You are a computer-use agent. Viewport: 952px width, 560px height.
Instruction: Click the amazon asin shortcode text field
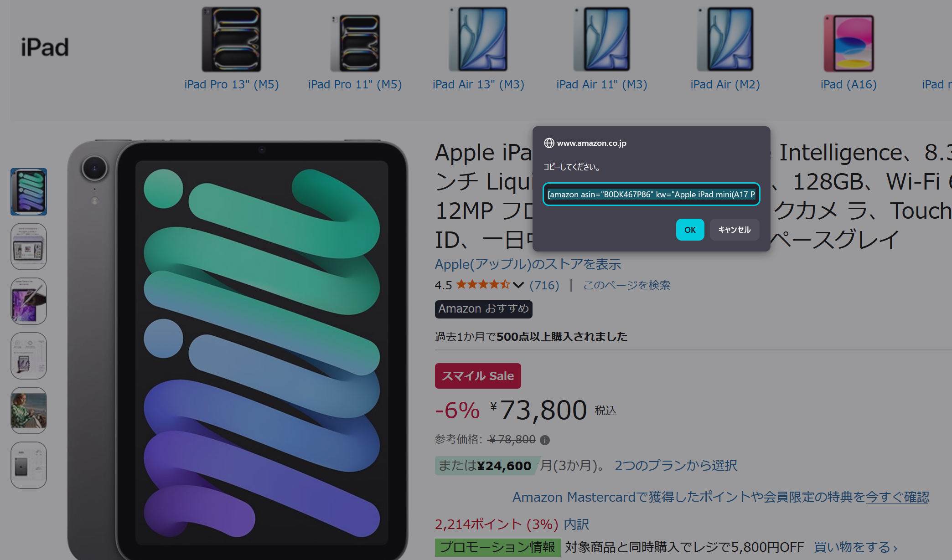click(651, 194)
